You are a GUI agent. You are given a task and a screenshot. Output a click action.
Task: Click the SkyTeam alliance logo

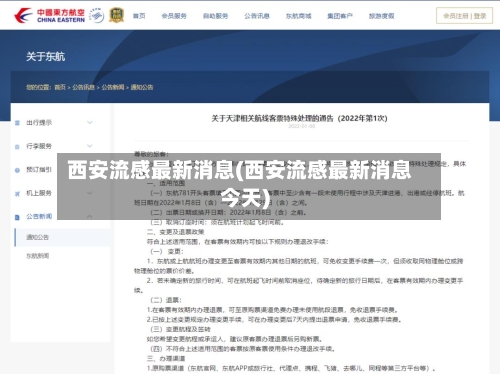[97, 15]
